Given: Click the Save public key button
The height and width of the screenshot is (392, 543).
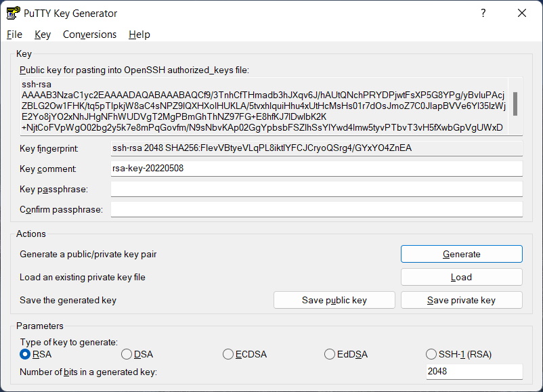Looking at the screenshot, I should click(334, 300).
